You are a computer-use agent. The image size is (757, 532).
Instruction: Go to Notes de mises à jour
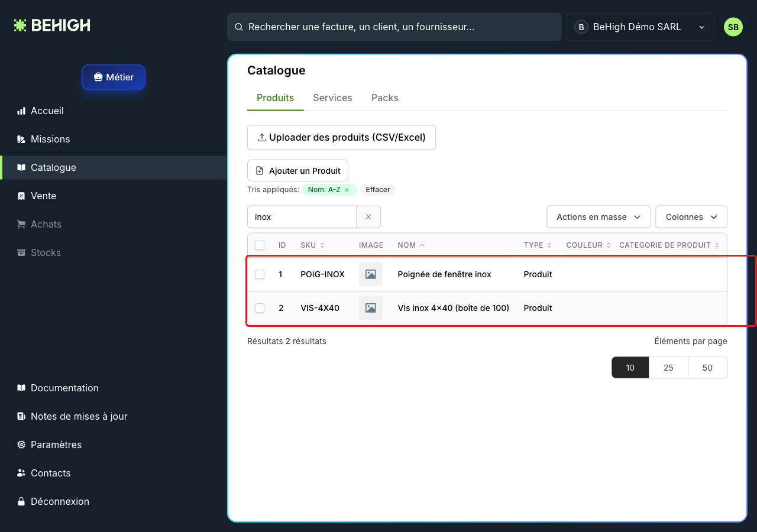(x=72, y=416)
